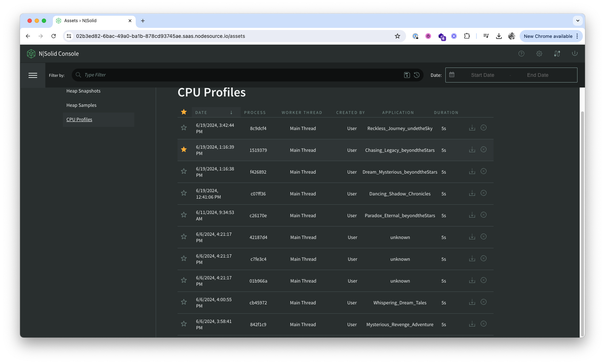Download the 01b966a CPU profile
This screenshot has height=364, width=605.
click(472, 280)
